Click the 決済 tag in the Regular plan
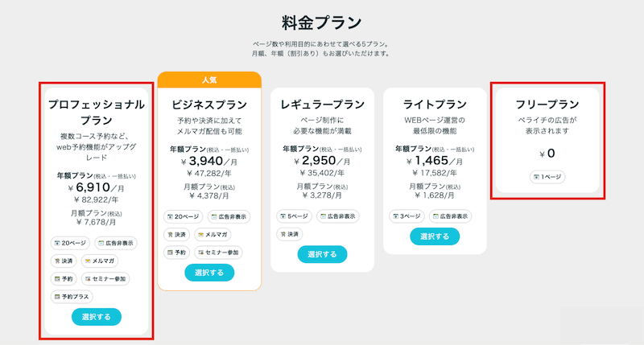The image size is (644, 345). coord(288,234)
